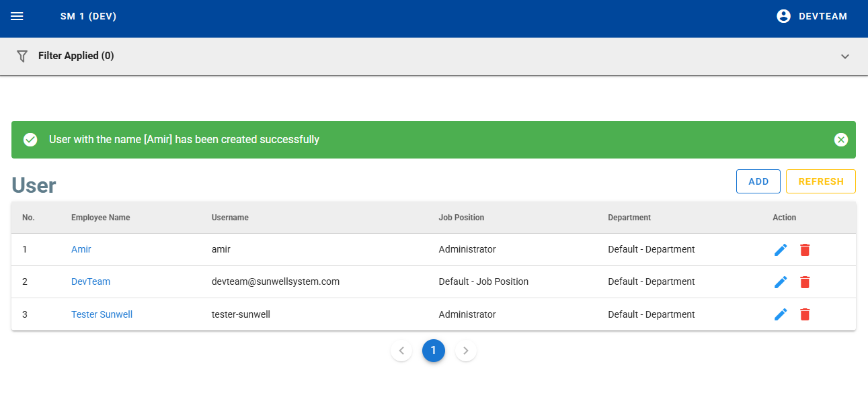Open the Amir employee link
Viewport: 868px width, 401px height.
[81, 249]
